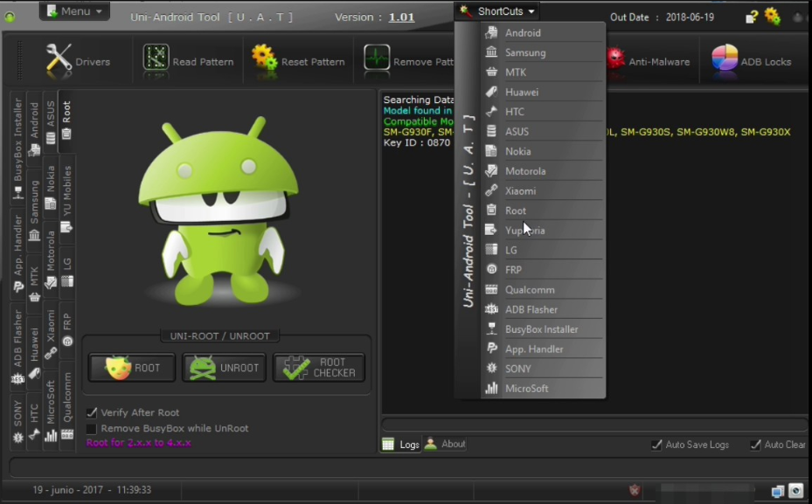
Task: Enable Remove BusyBox while UnRoot
Action: tap(92, 429)
